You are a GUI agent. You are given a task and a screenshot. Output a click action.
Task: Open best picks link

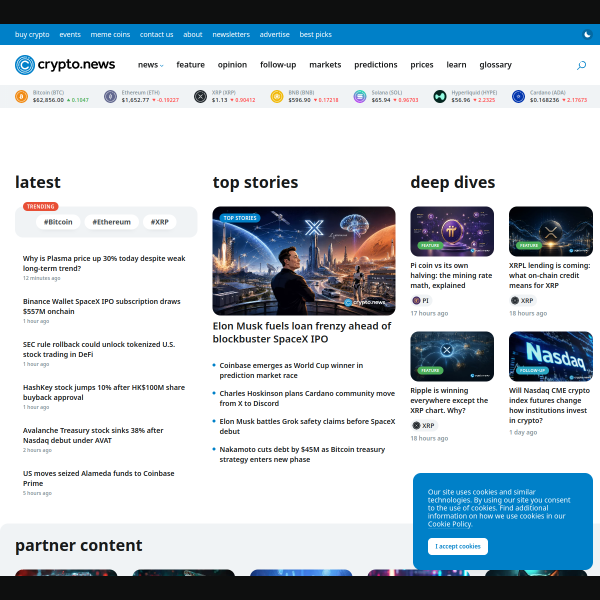(x=316, y=34)
